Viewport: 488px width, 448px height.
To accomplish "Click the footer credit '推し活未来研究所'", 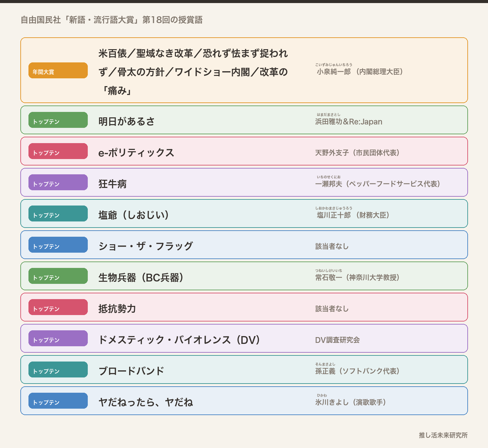I will click(443, 435).
